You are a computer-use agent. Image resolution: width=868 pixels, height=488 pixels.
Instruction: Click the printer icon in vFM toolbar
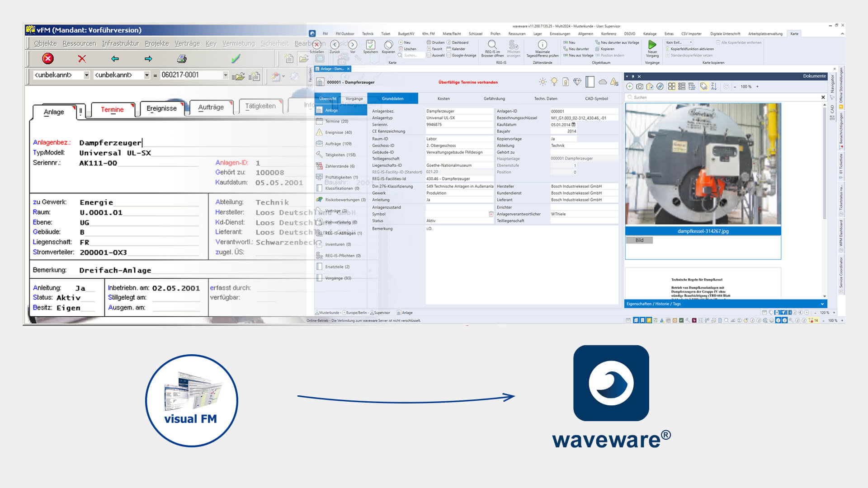click(182, 59)
